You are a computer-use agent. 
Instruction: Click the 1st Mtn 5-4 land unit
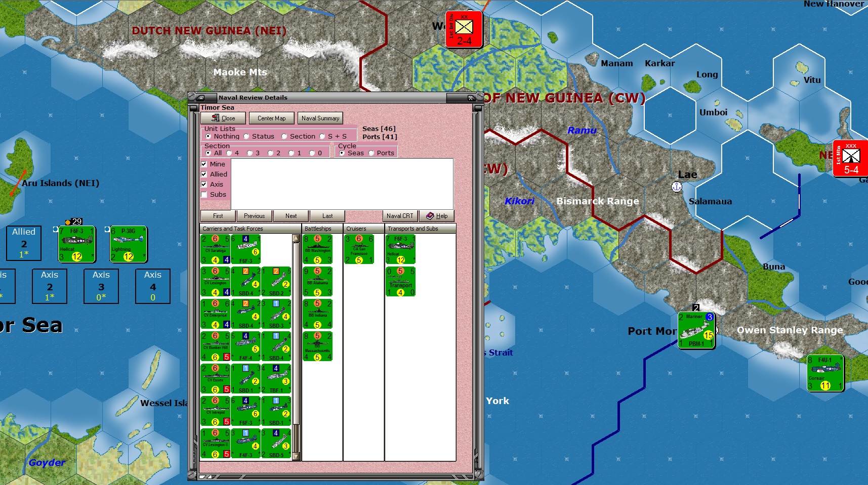tap(851, 159)
